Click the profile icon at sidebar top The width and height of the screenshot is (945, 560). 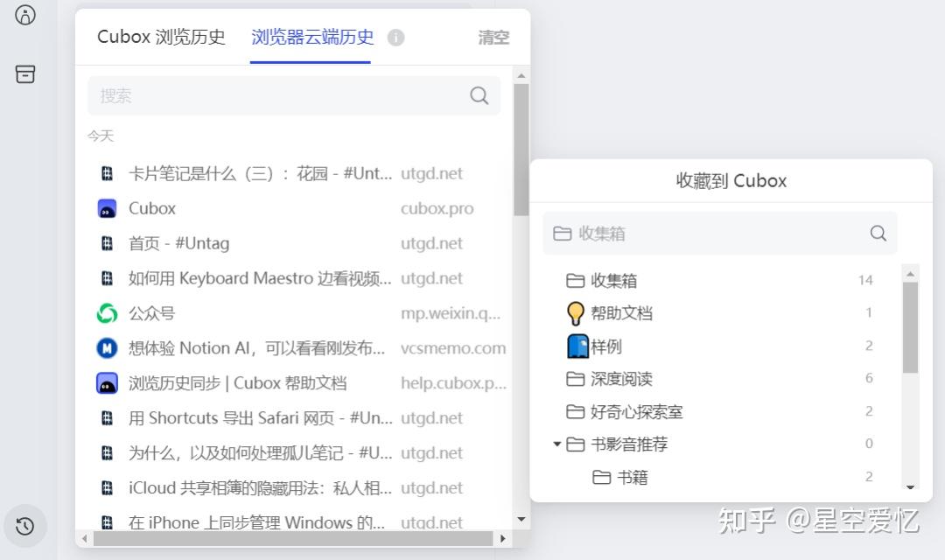(x=25, y=15)
